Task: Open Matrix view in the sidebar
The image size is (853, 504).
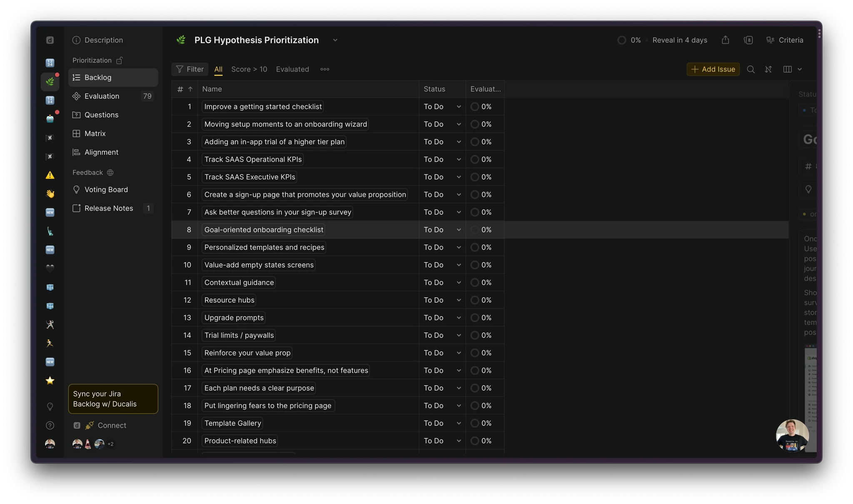Action: coord(113,134)
